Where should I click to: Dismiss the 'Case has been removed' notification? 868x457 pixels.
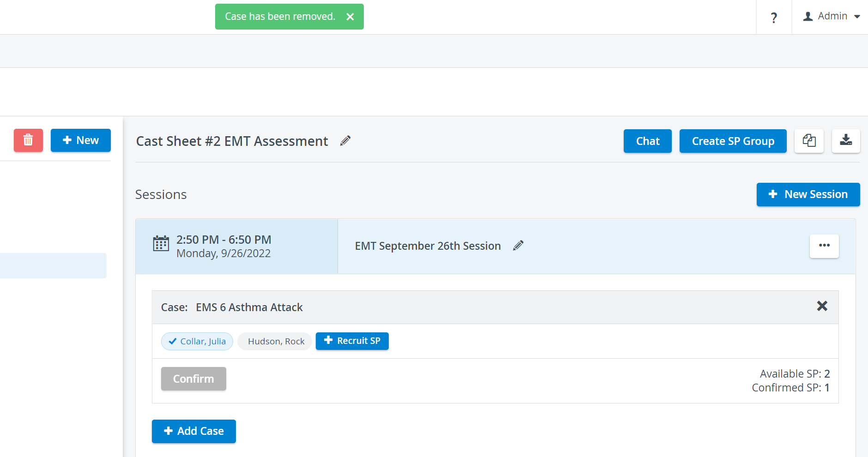[x=350, y=17]
